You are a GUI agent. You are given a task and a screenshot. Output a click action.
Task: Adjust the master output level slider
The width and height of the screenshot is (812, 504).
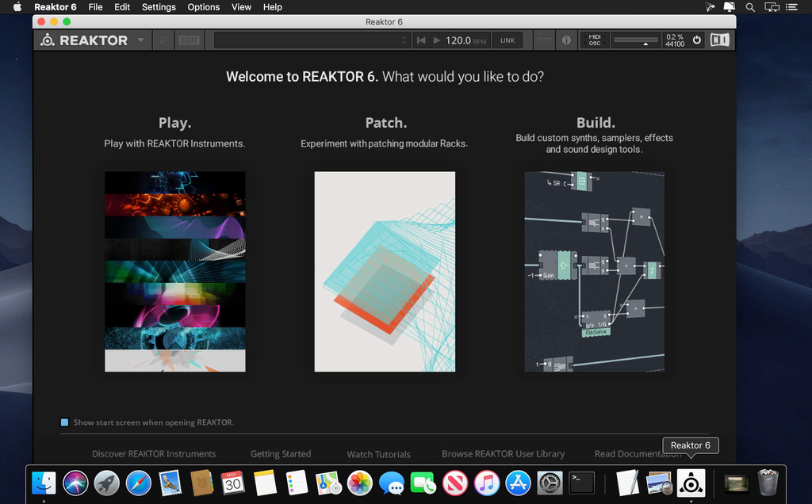pyautogui.click(x=645, y=40)
